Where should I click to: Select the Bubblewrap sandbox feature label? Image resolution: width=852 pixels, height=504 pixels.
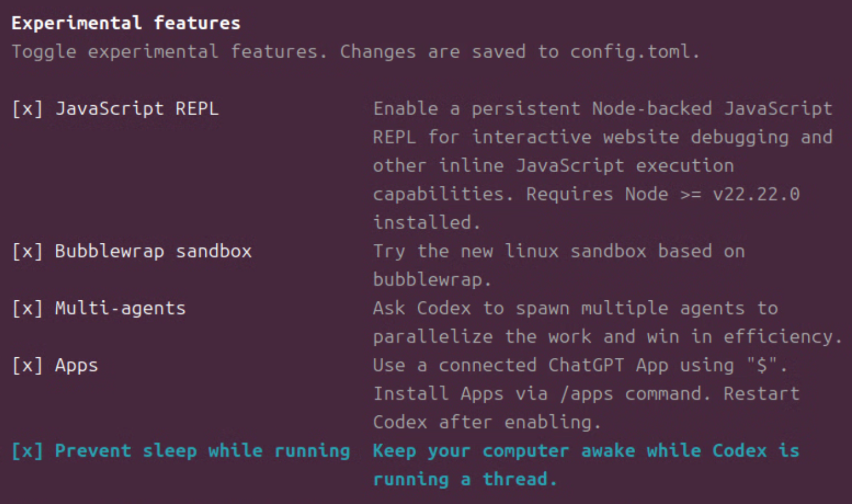click(x=153, y=251)
